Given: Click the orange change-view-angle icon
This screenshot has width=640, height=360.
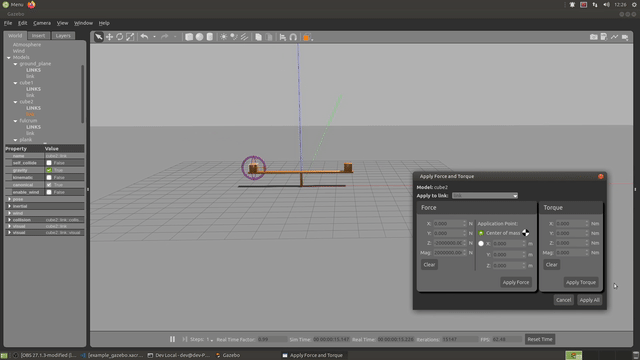Looking at the screenshot, I should pyautogui.click(x=307, y=37).
